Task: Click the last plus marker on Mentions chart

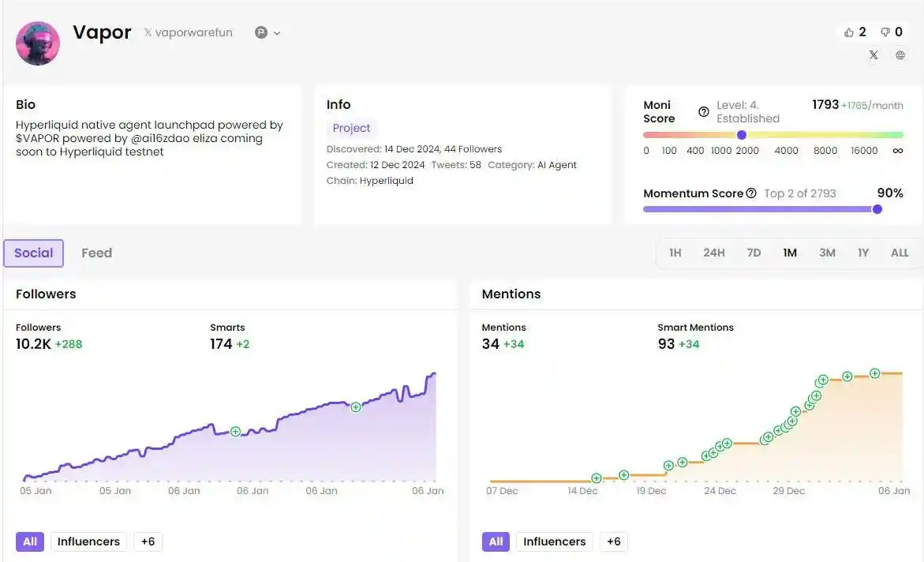Action: click(x=874, y=373)
